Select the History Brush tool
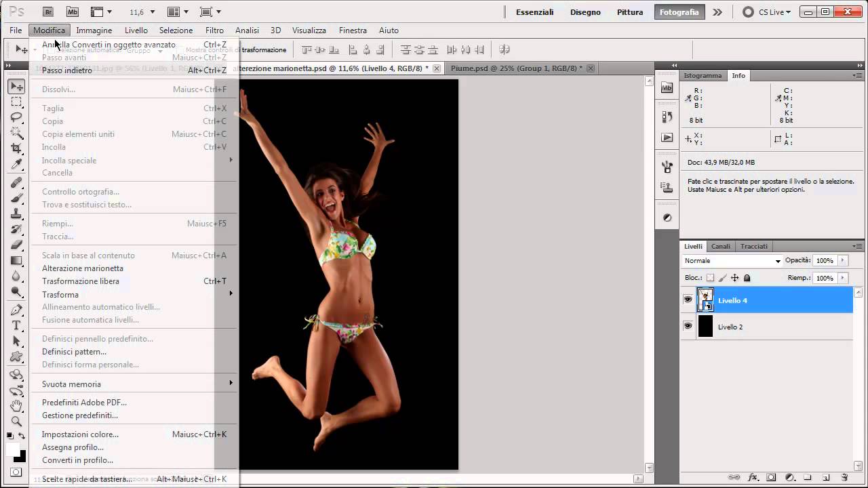The height and width of the screenshot is (488, 868). [x=17, y=229]
